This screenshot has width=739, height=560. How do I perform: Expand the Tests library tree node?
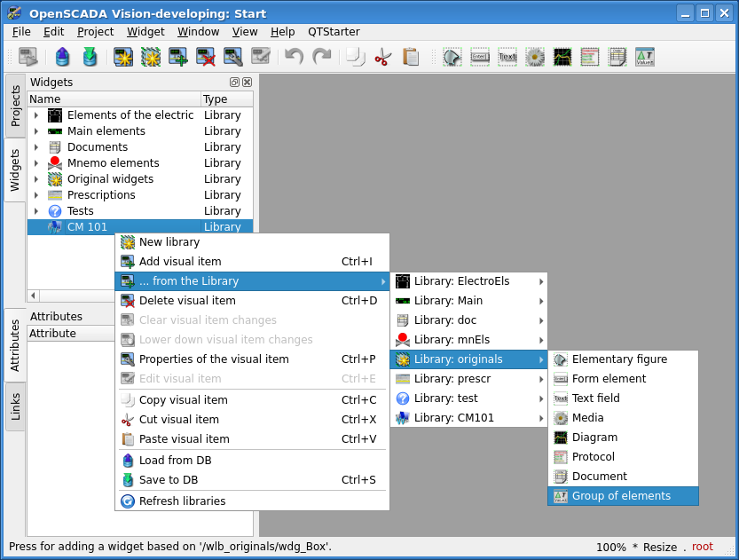click(36, 211)
